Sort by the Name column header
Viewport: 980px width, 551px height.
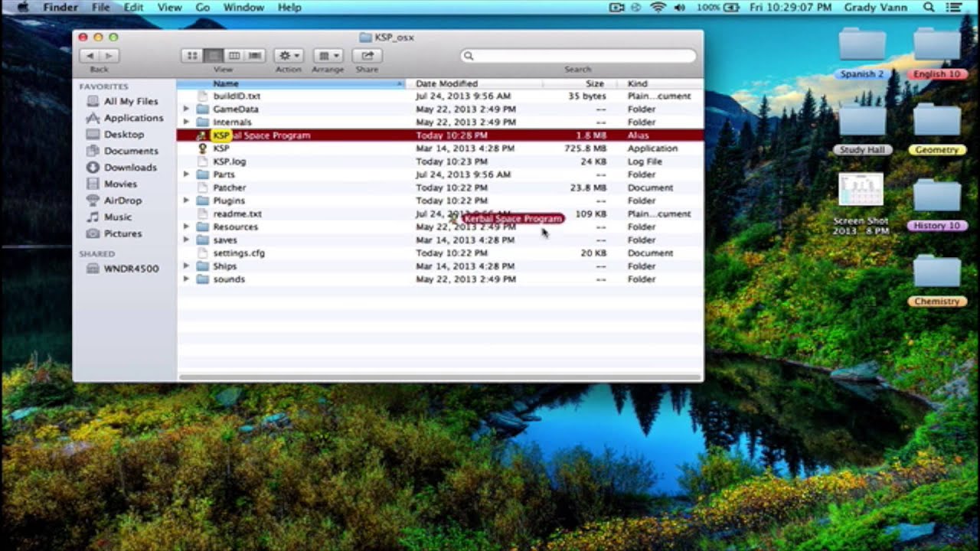[291, 83]
